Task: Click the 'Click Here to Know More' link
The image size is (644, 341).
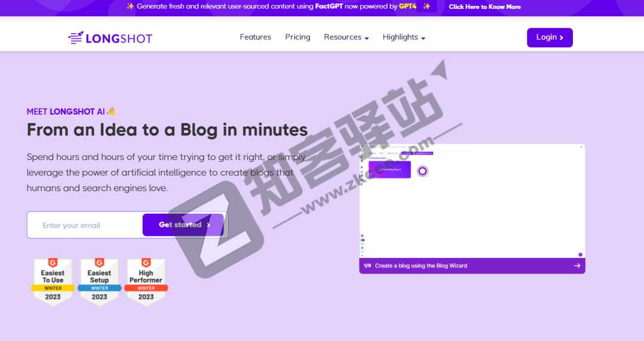Action: (484, 7)
